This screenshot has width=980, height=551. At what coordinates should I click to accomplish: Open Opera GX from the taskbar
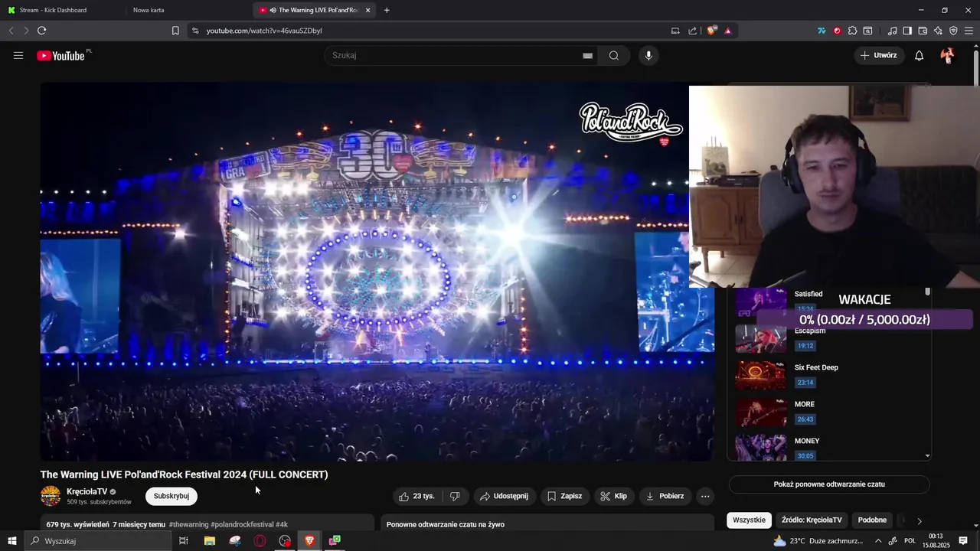(x=260, y=540)
